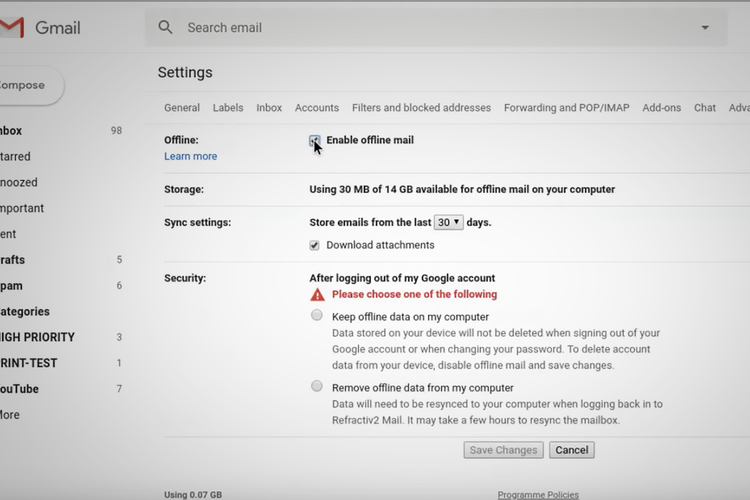Switch to the Add-ons tab
Image resolution: width=750 pixels, height=500 pixels.
tap(662, 108)
